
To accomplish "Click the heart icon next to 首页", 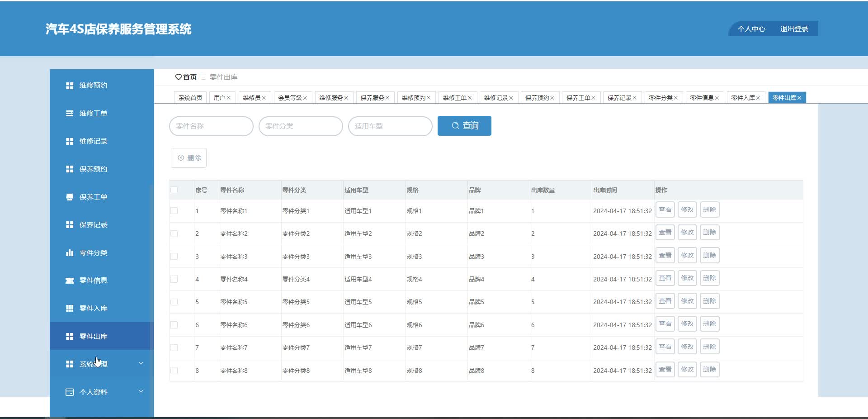I will 178,77.
